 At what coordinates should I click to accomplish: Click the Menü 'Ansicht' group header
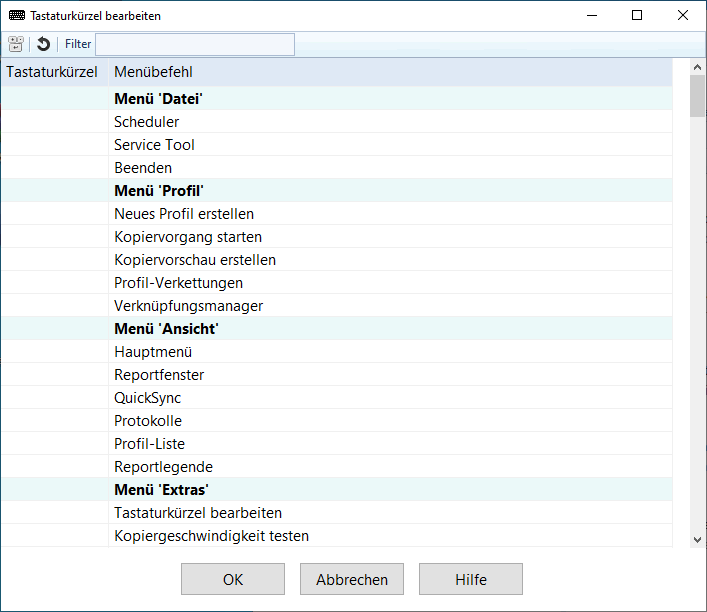pyautogui.click(x=166, y=329)
